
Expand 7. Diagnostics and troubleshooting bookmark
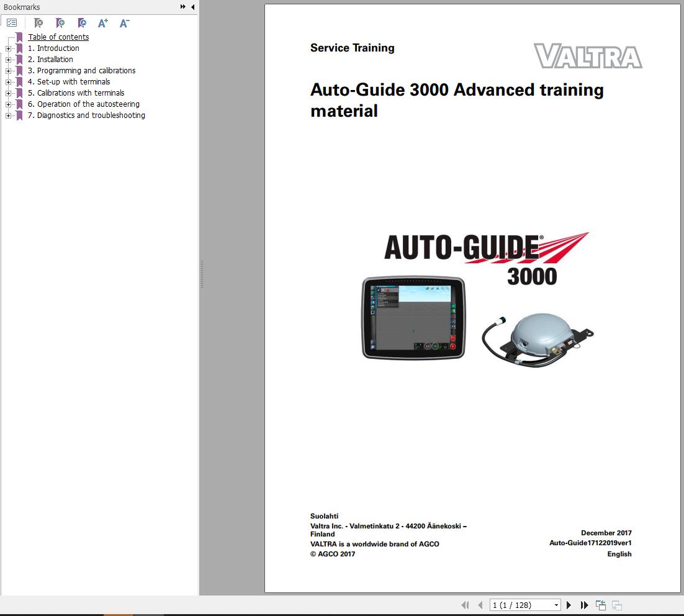click(8, 115)
